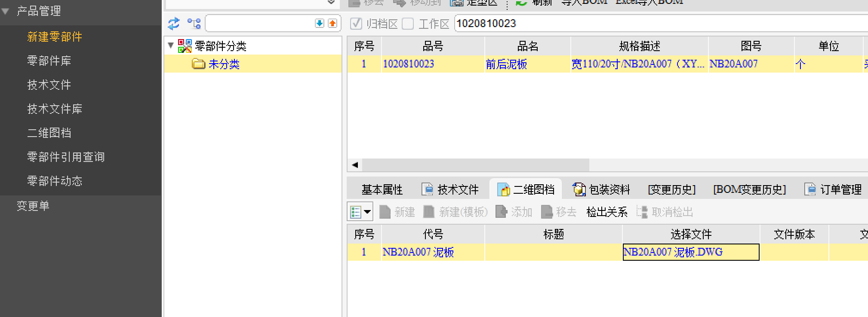The height and width of the screenshot is (317, 868).
Task: Select the 零部件分类 root node
Action: pos(221,46)
